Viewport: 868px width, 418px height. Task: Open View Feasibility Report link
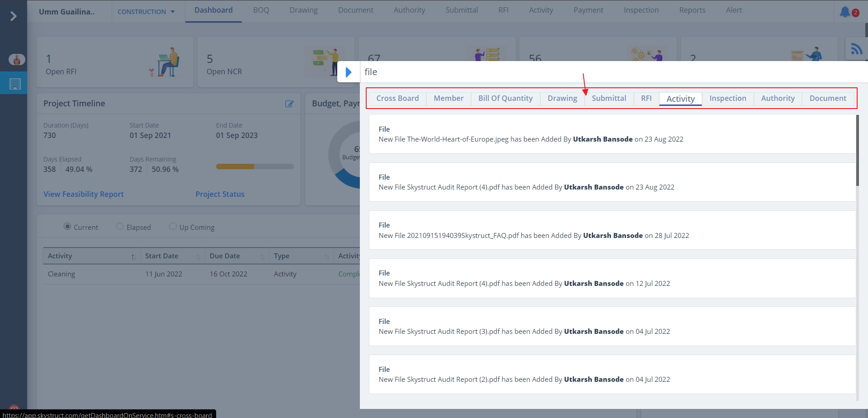[84, 194]
